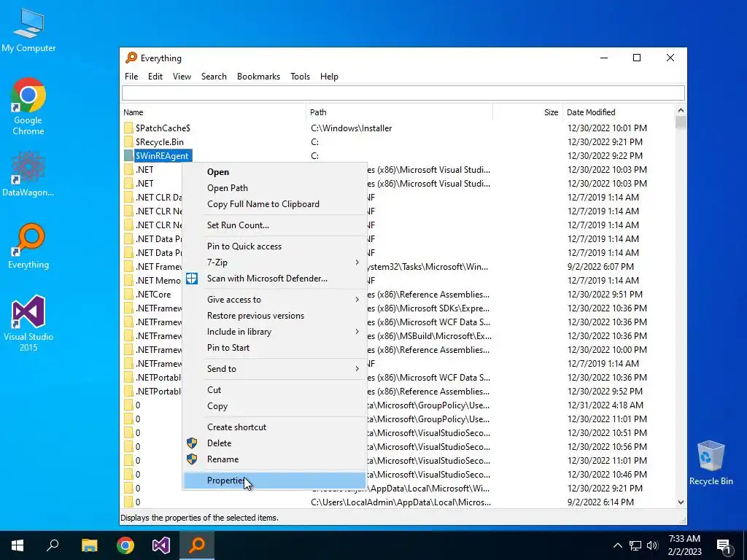Open My Computer desktop icon

coord(28,29)
